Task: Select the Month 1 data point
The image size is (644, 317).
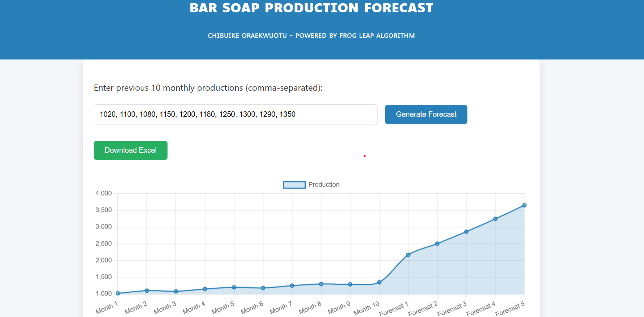Action: coord(118,293)
